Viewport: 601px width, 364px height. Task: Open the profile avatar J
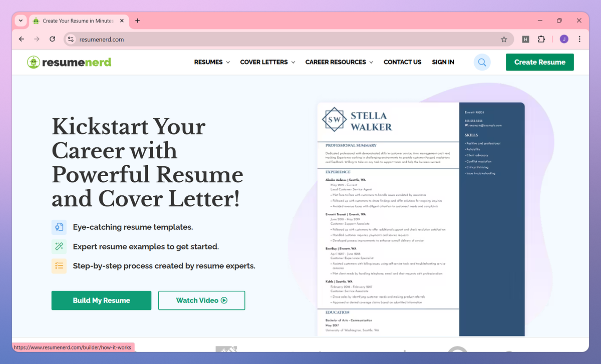click(564, 39)
